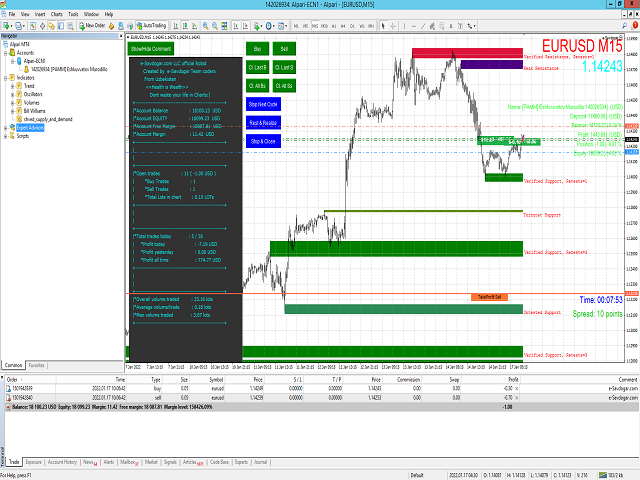Viewport: 640px width, 480px height.
Task: Expand the Trend indicators folder
Action: [13, 86]
